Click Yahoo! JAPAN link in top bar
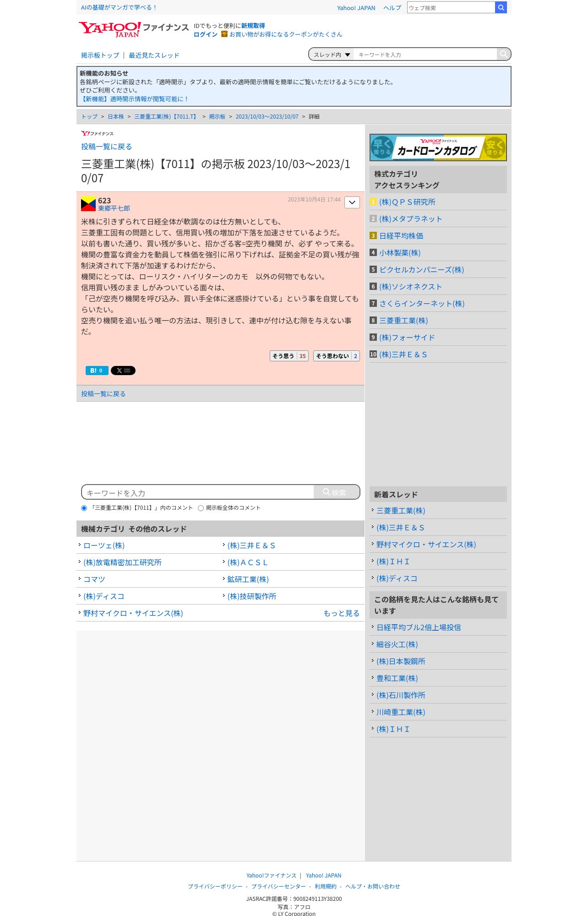 coord(356,8)
